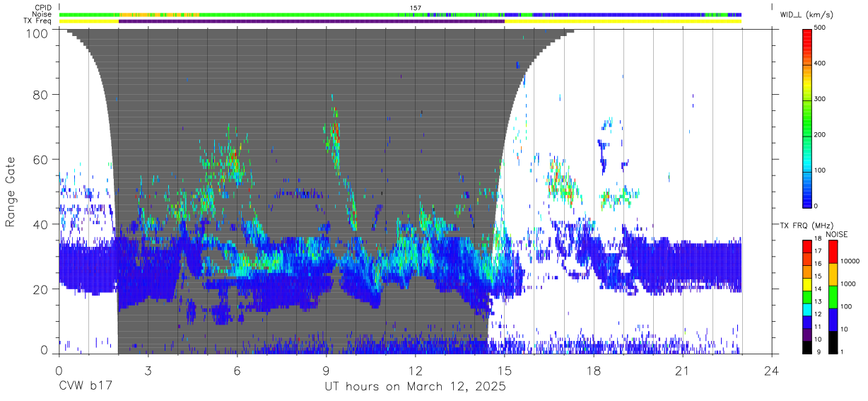Viewport: 868px width, 401px height.
Task: Click the '500' tick on the width colorbar
Action: 820,28
